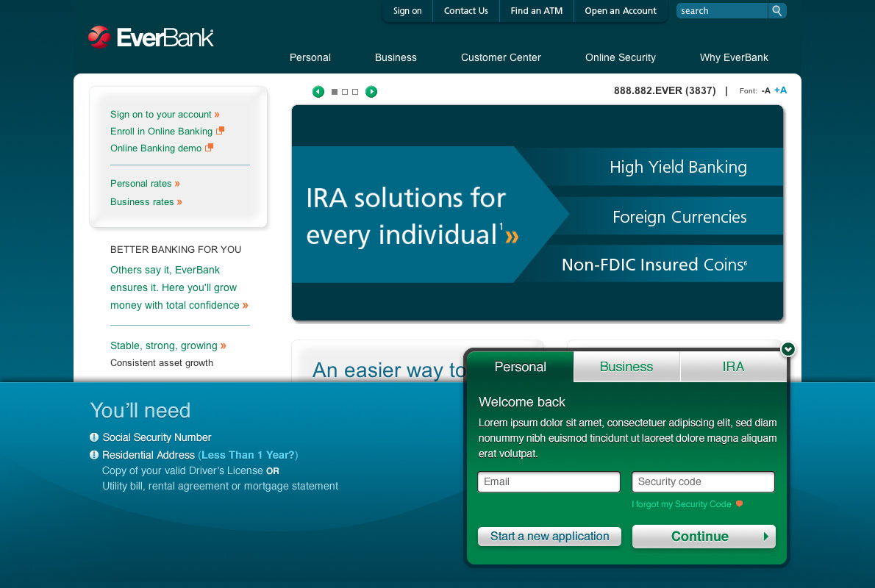Screen dimensions: 875x588
Task: Open the Personal main menu
Action: point(310,57)
